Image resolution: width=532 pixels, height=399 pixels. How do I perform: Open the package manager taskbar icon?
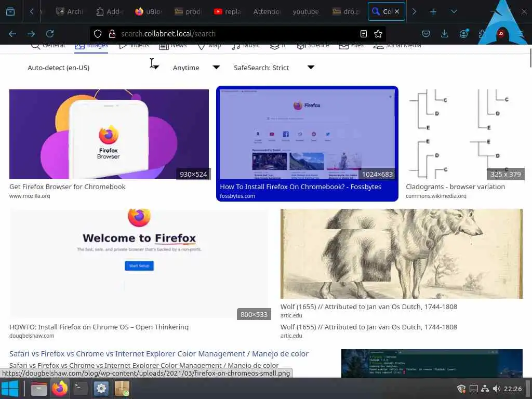click(122, 389)
